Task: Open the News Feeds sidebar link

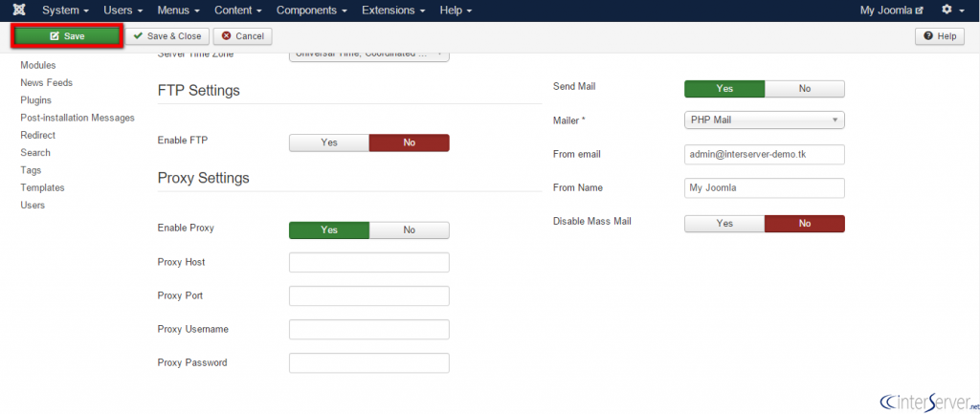Action: coord(46,82)
